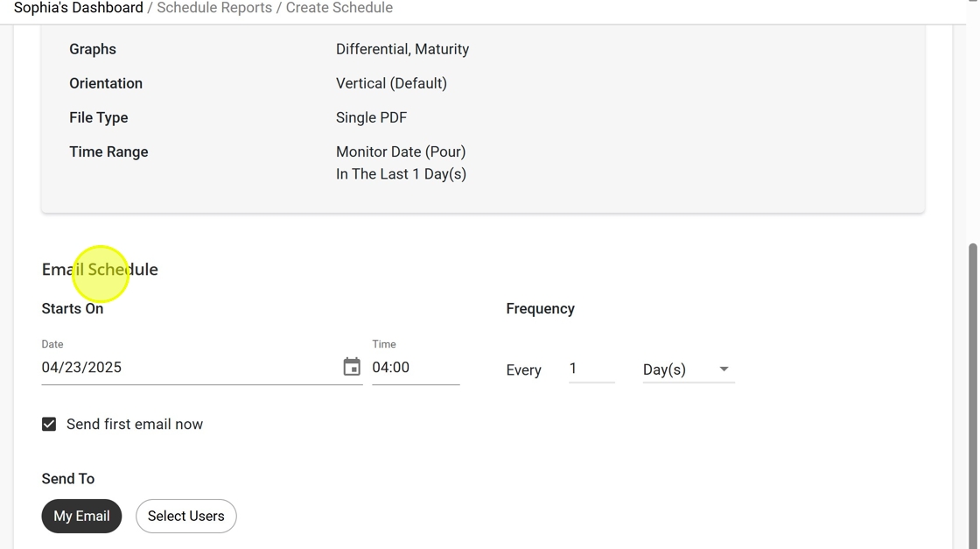This screenshot has height=549, width=980.
Task: Click the Email Schedule heading
Action: 100,269
